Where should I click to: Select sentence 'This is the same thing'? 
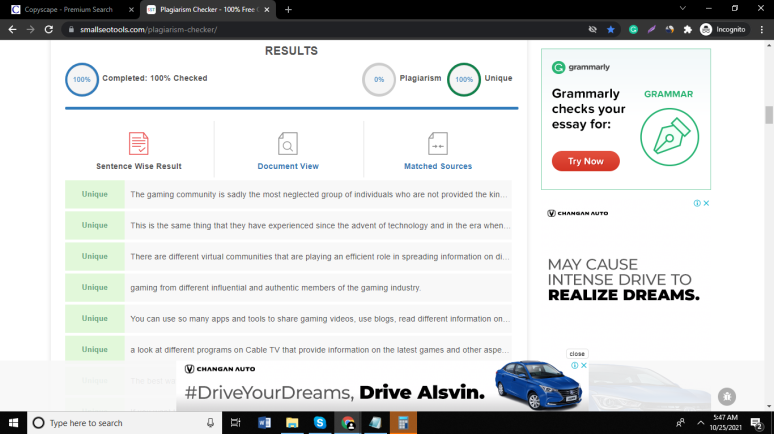coord(318,225)
